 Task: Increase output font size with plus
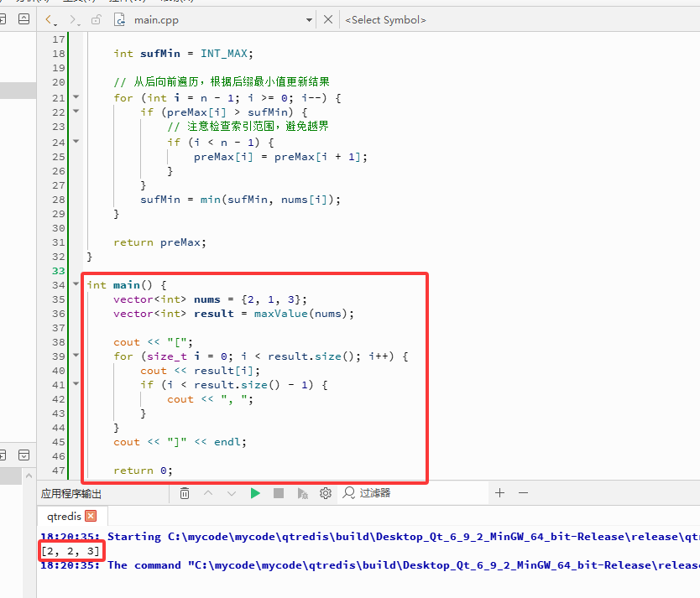tap(499, 493)
